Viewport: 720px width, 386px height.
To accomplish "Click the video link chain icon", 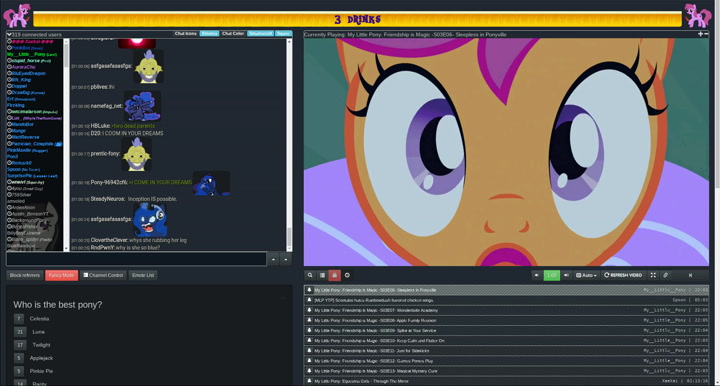I will tap(665, 275).
